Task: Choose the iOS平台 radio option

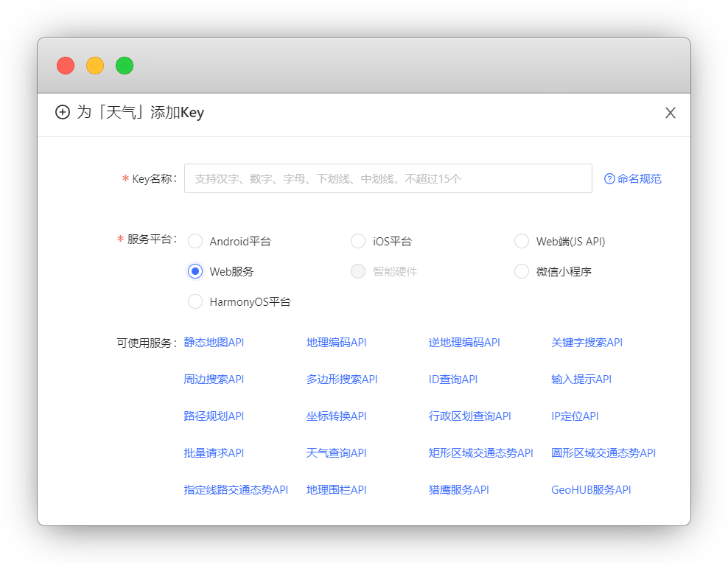Action: tap(358, 241)
